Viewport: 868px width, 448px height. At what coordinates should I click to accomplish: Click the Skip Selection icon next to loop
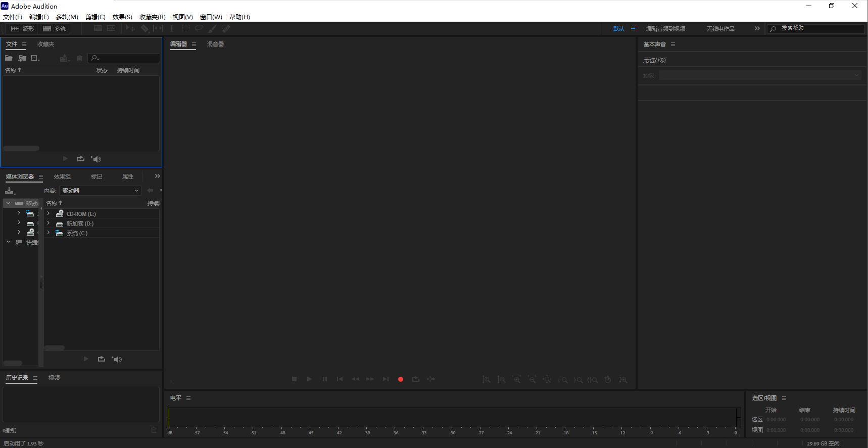coord(431,379)
